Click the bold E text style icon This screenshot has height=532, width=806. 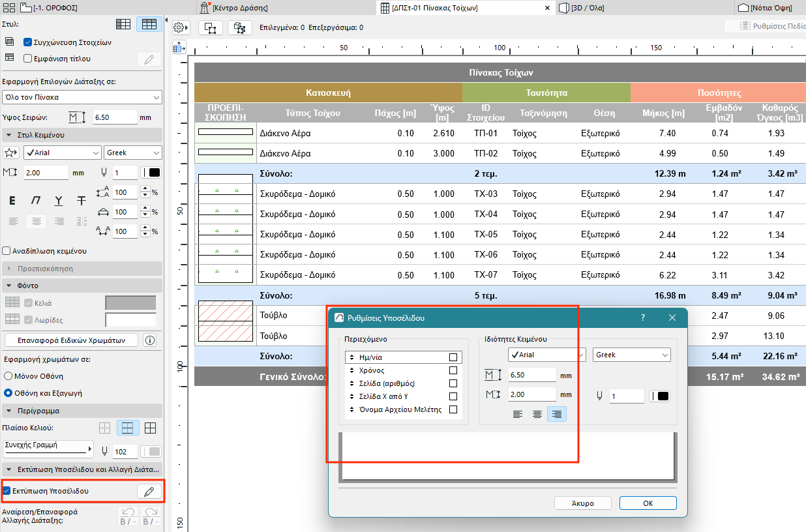pos(12,200)
